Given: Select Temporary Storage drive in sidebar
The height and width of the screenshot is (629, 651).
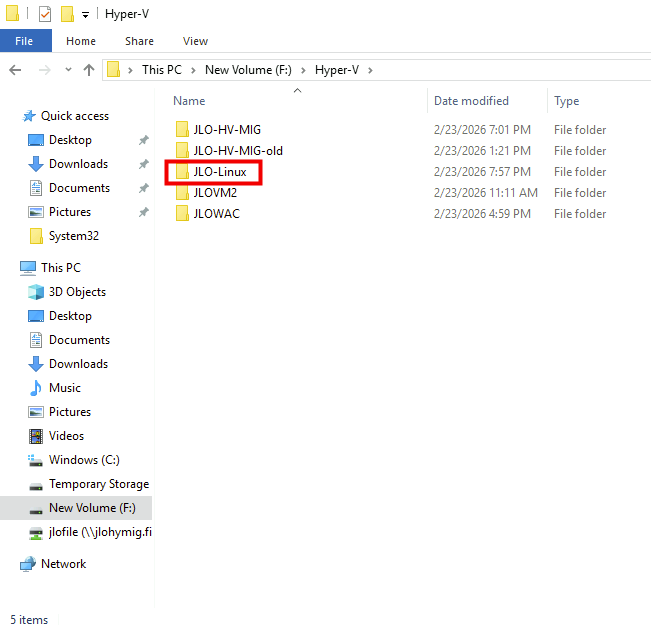Looking at the screenshot, I should click(x=98, y=484).
